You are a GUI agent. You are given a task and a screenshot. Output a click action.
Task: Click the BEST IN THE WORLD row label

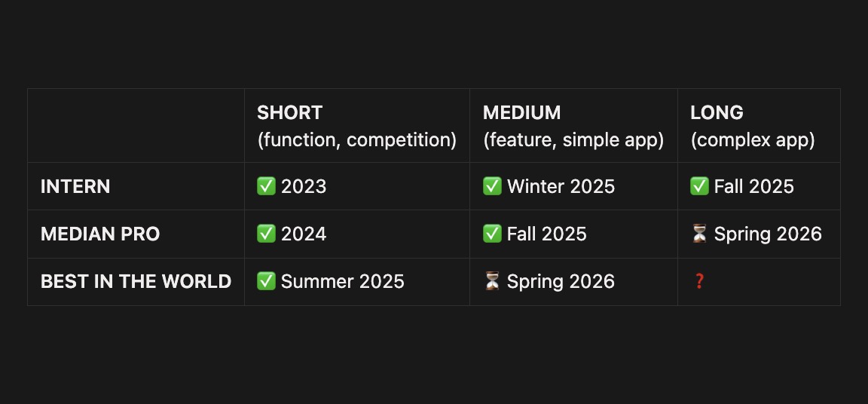point(136,282)
